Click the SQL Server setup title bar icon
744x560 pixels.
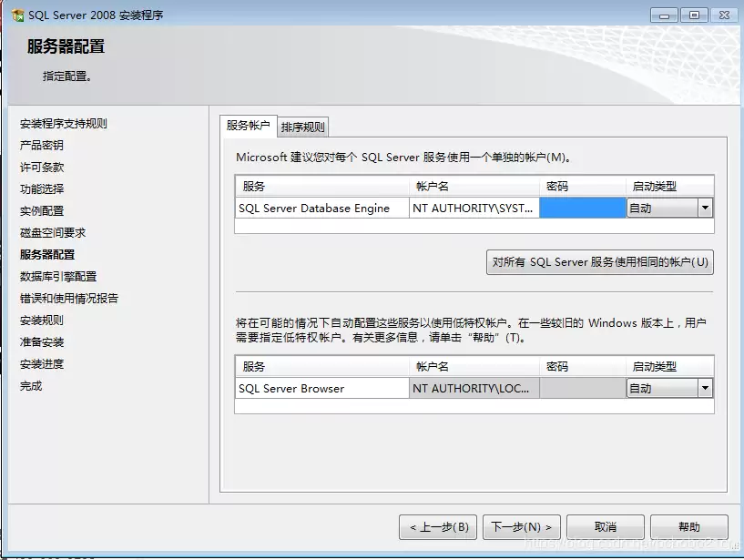coord(18,15)
